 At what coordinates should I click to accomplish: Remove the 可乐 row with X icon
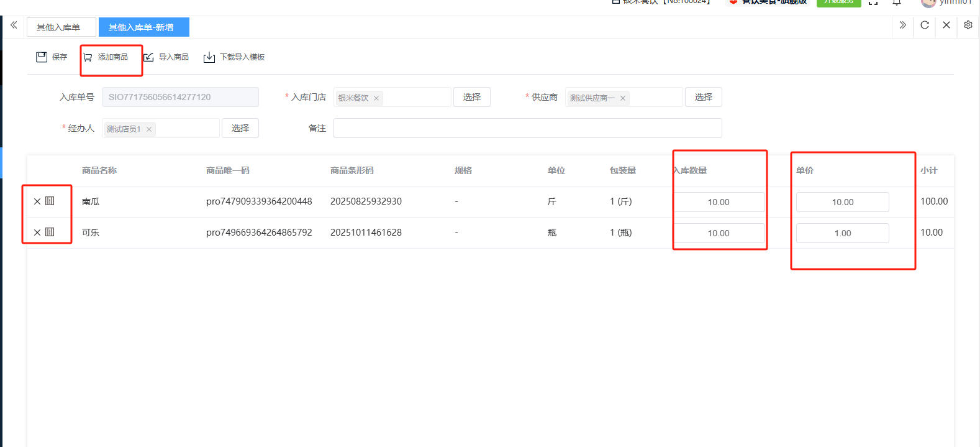point(37,233)
